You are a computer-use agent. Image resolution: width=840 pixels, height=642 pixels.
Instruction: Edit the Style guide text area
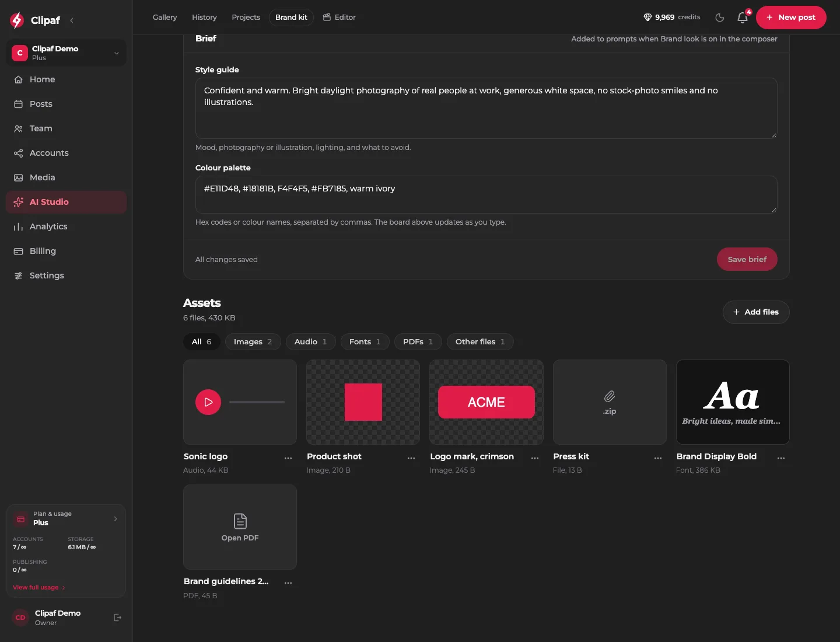coord(487,109)
